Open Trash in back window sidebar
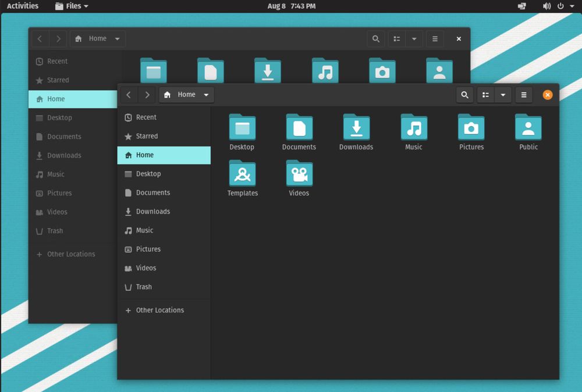Image resolution: width=582 pixels, height=392 pixels. [x=73, y=231]
